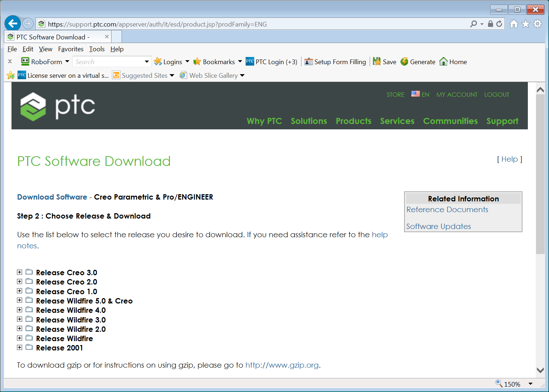Image resolution: width=549 pixels, height=392 pixels.
Task: Click in the RoboForm Search field
Action: 108,62
